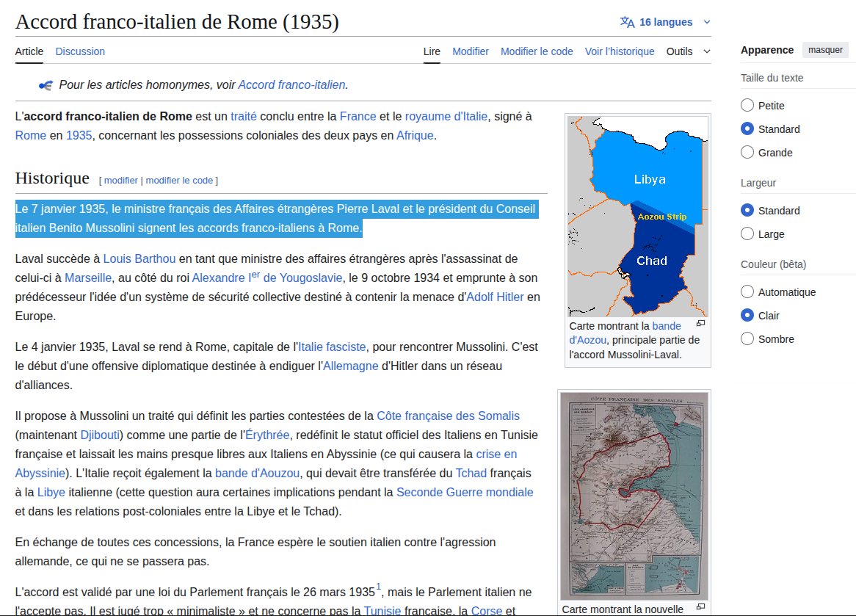Click modifier beside Historique heading

click(120, 180)
